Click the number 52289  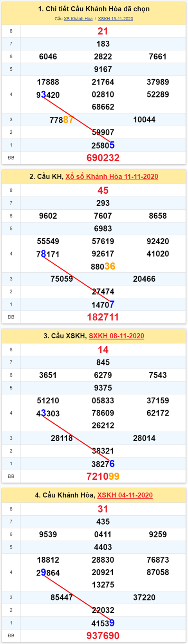pyautogui.click(x=158, y=94)
